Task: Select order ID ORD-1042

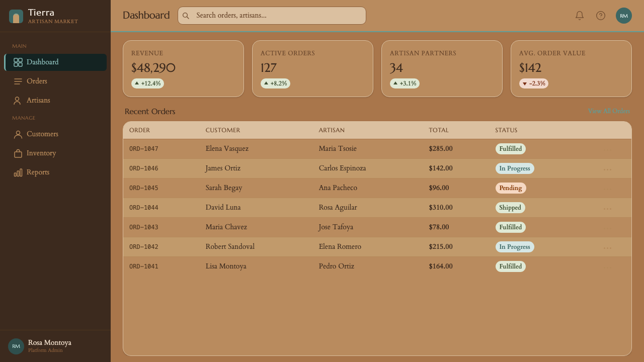Action: (x=144, y=247)
